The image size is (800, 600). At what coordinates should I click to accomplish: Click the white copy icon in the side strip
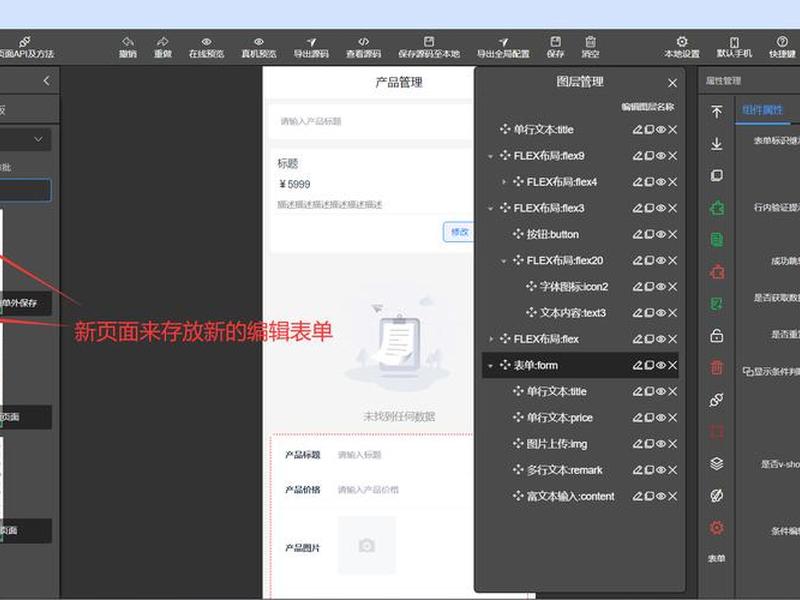(717, 176)
